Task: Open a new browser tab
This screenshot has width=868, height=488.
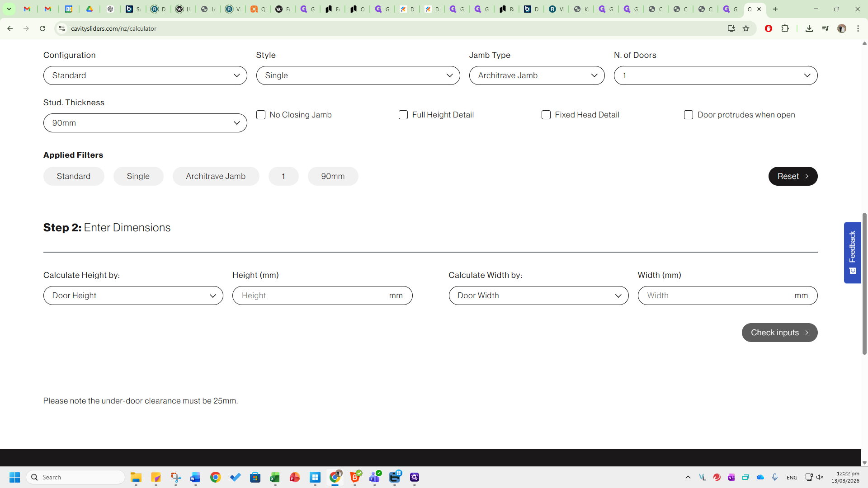Action: pyautogui.click(x=775, y=9)
